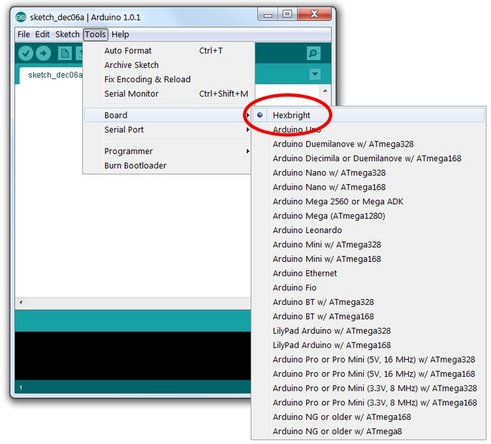Open the Help menu

pyautogui.click(x=120, y=34)
